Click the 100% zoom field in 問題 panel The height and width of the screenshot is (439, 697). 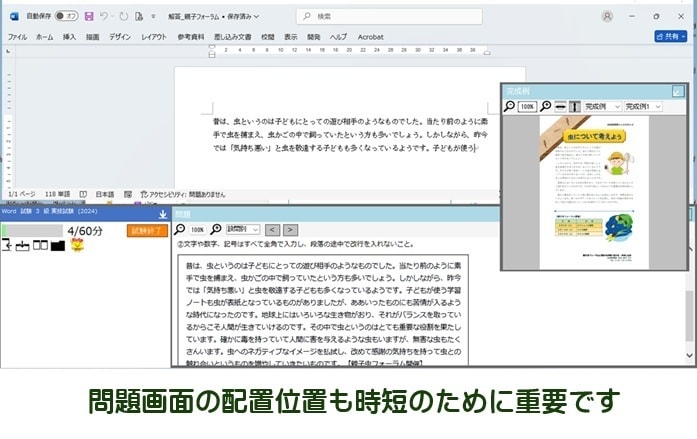click(x=197, y=230)
